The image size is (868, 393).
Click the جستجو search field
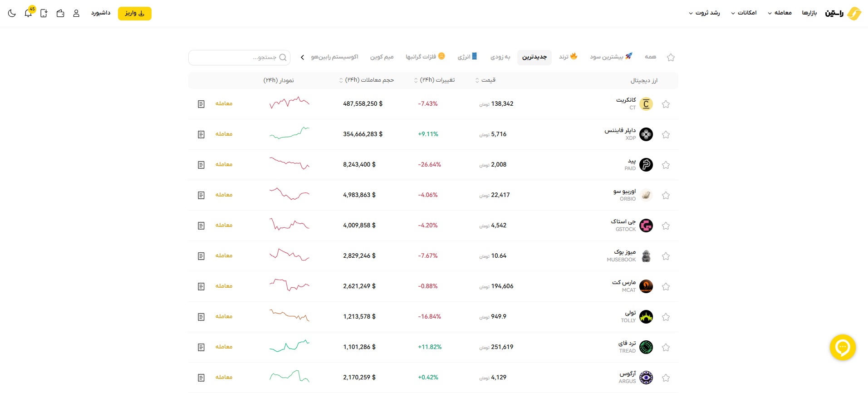click(x=239, y=57)
